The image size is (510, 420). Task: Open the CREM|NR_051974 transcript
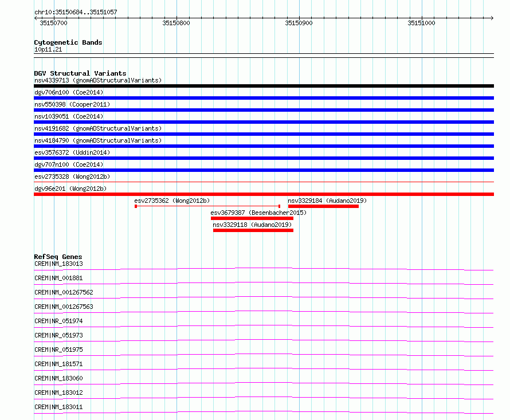tap(58, 321)
